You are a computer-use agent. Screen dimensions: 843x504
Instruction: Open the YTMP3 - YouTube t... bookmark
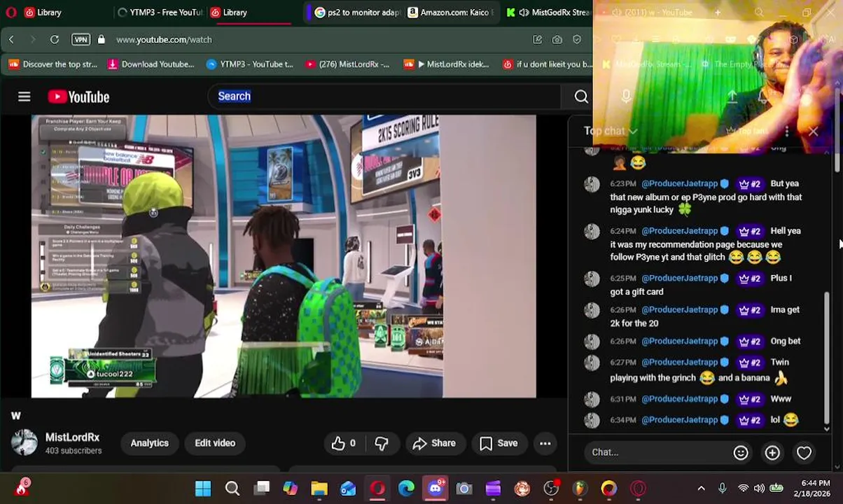click(250, 64)
